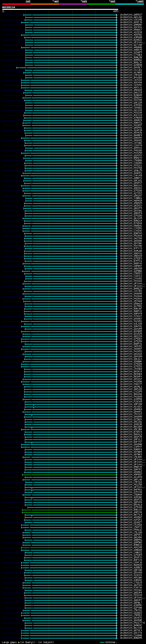Click the hit label UniRef100_B4FT47
Viewport: 146px width, 644px height.
(131, 442)
